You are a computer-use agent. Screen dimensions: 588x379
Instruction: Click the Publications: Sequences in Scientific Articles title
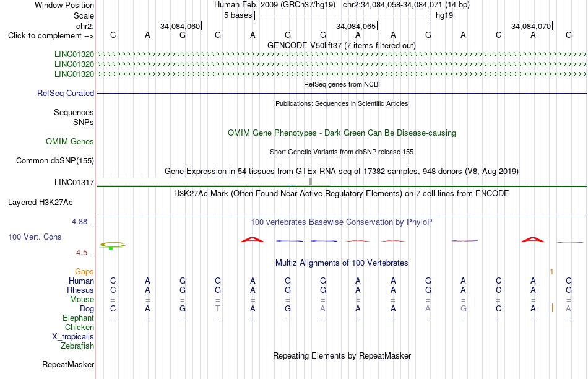[342, 103]
